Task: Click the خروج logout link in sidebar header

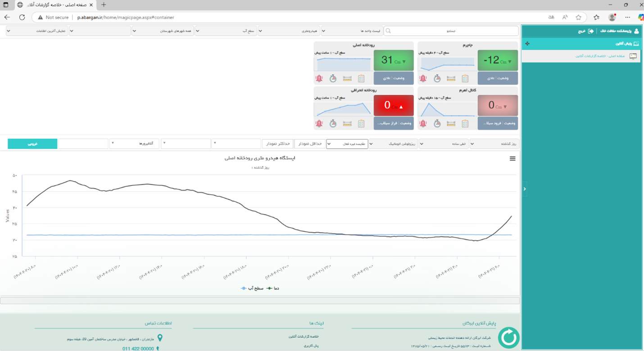Action: [586, 31]
